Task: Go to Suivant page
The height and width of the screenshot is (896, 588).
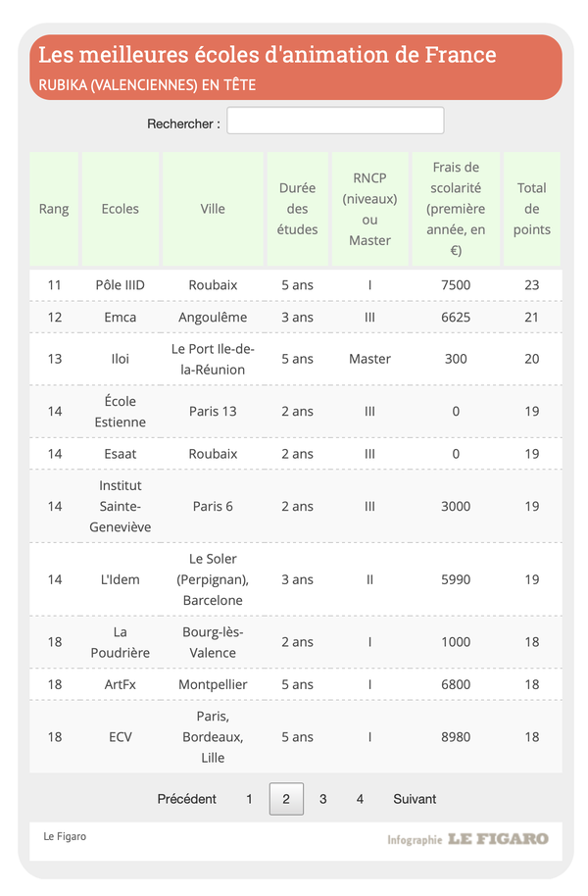Action: (415, 799)
